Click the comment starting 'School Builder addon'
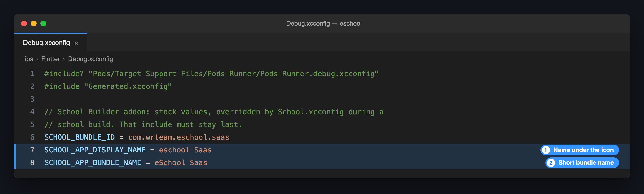 tap(214, 112)
